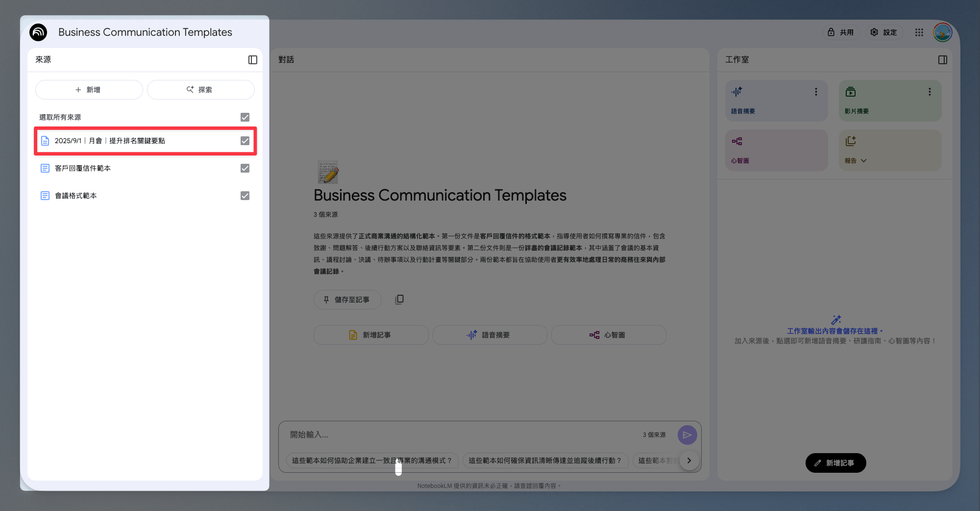Focus the 開始輸入 chat input field
This screenshot has height=511, width=980.
click(461, 435)
